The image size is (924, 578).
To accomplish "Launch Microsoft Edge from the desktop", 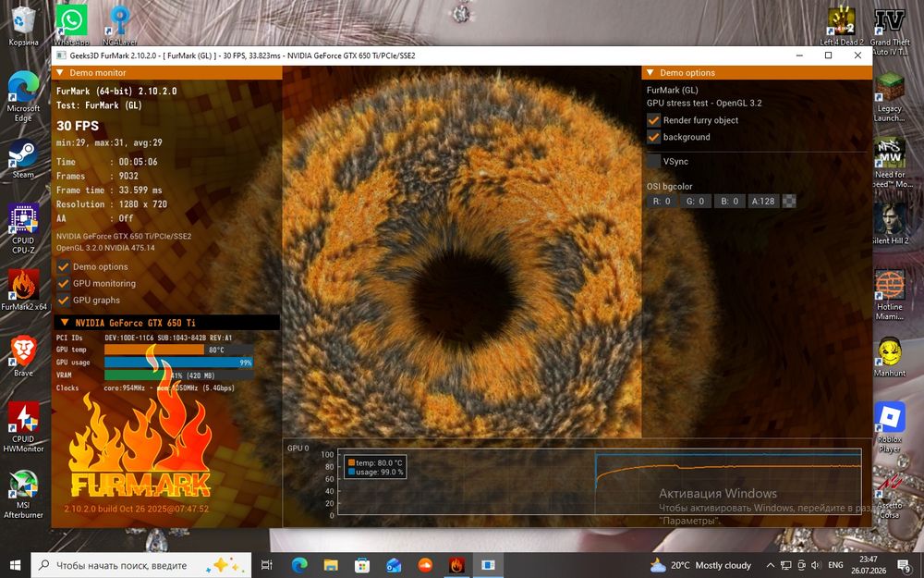I will point(23,96).
